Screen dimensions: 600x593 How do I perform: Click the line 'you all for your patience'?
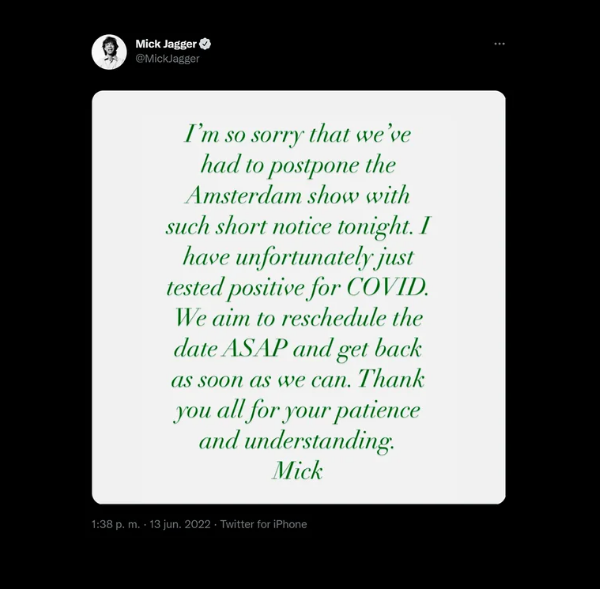(297, 411)
